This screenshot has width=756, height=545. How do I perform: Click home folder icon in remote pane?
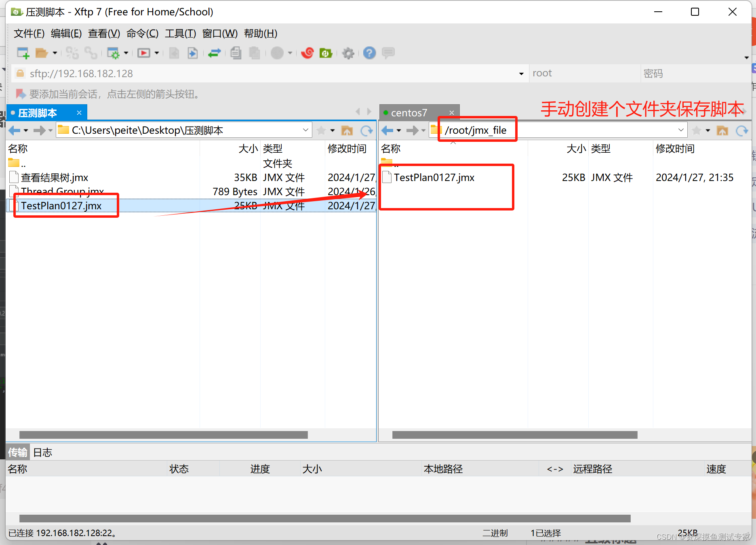(x=722, y=130)
